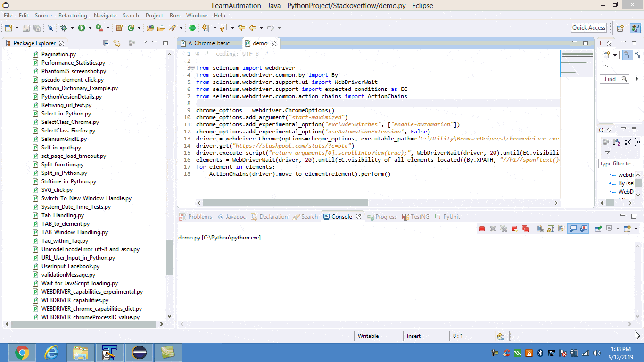Click the Debug bug icon in toolbar
644x362 pixels.
[x=64, y=28]
